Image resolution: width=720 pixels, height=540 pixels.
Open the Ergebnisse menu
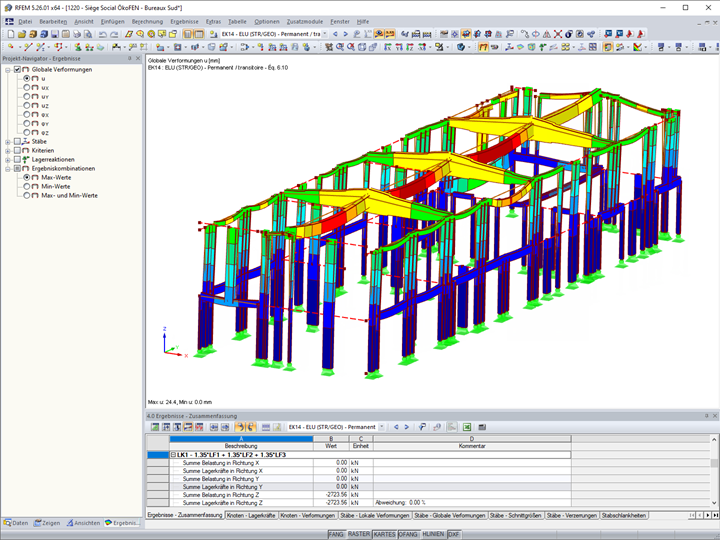(184, 22)
